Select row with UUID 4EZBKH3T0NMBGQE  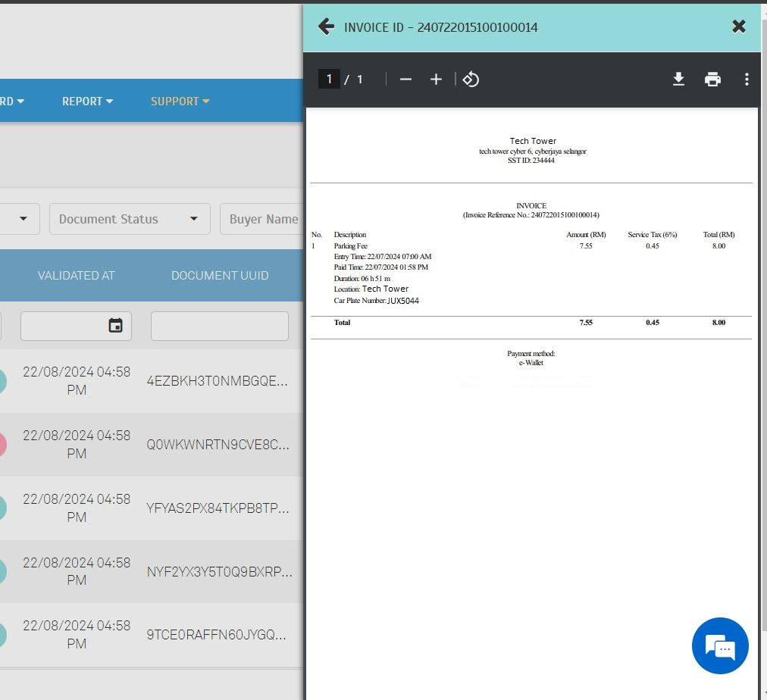click(218, 381)
